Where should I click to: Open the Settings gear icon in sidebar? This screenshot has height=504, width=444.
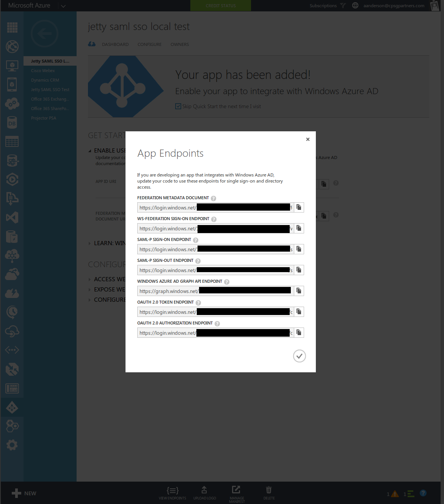pos(12,445)
